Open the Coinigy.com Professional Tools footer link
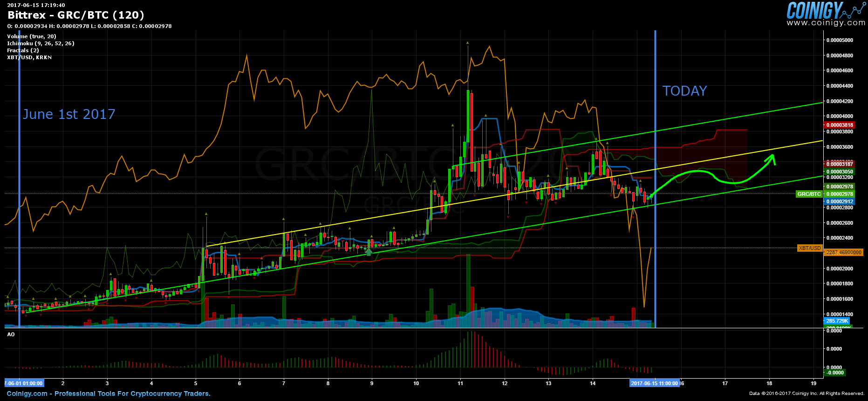This screenshot has height=401, width=868. (x=109, y=394)
